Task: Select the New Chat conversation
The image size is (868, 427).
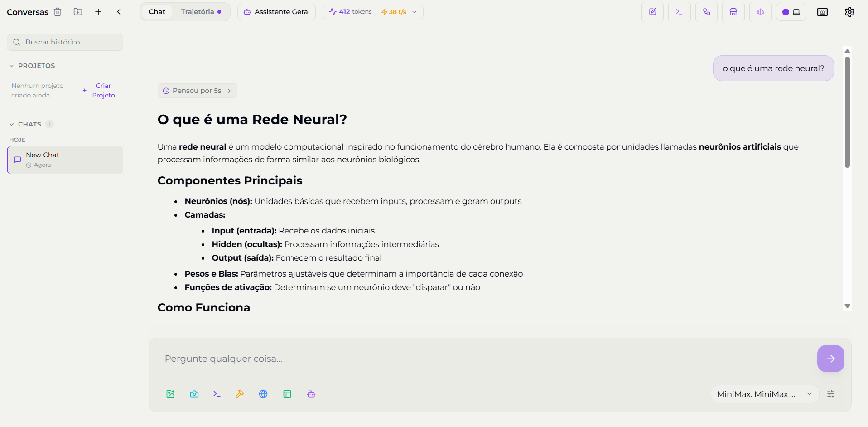Action: tap(65, 160)
